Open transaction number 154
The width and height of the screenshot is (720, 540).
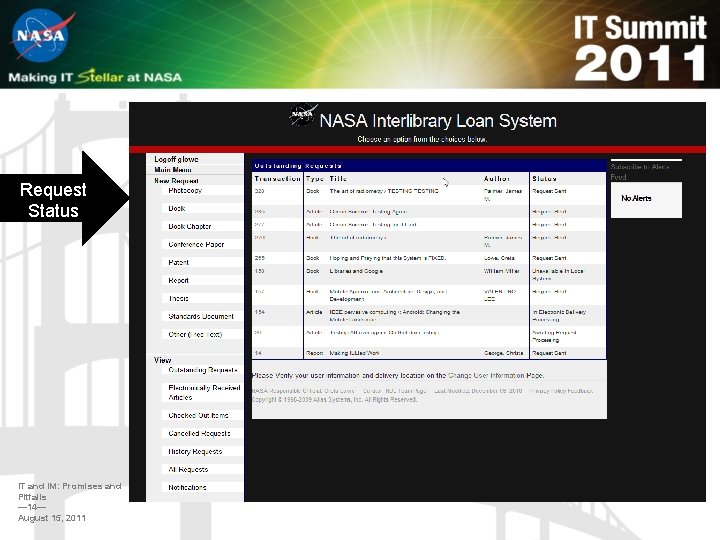[259, 312]
